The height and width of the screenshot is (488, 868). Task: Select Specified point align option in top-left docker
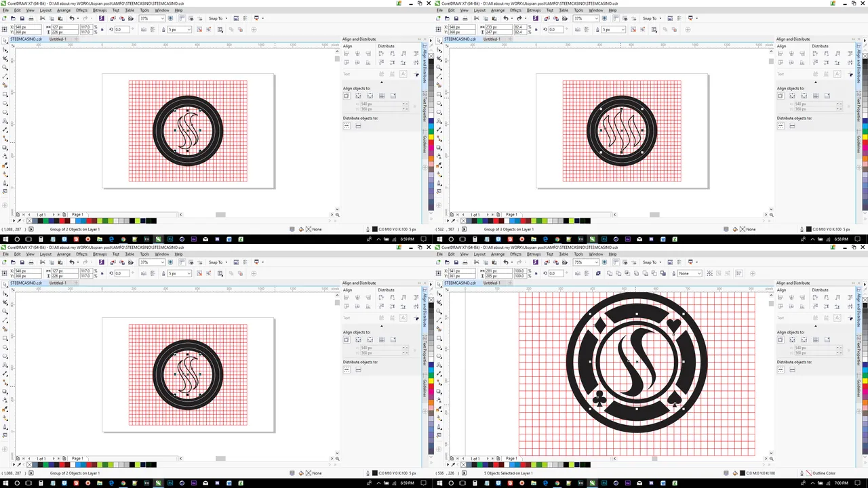(x=393, y=96)
